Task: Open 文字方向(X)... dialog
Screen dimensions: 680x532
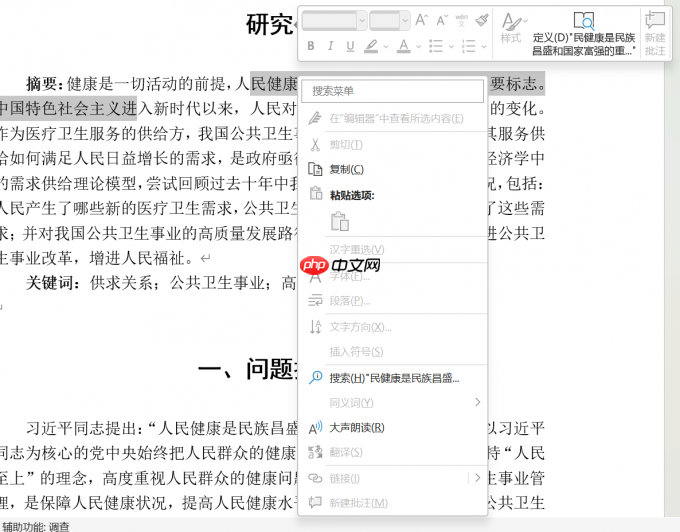Action: pos(392,326)
